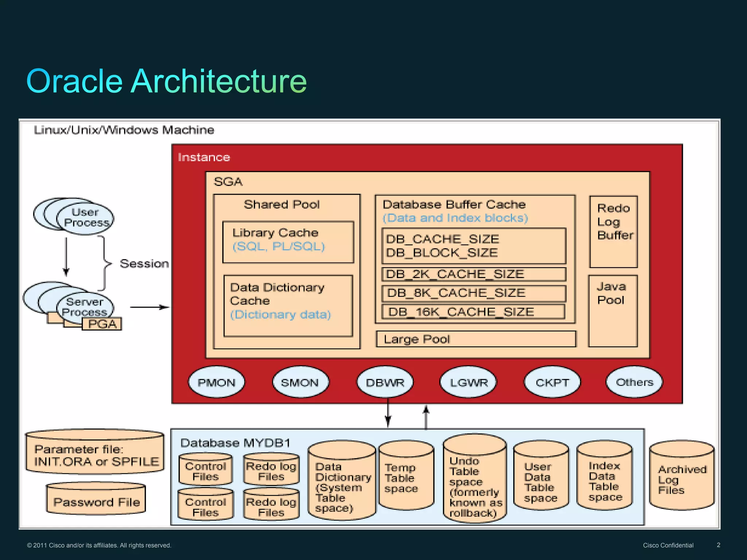Click the User Data Table space cylinder
Viewport: 747px width, 560px height.
pos(541,475)
